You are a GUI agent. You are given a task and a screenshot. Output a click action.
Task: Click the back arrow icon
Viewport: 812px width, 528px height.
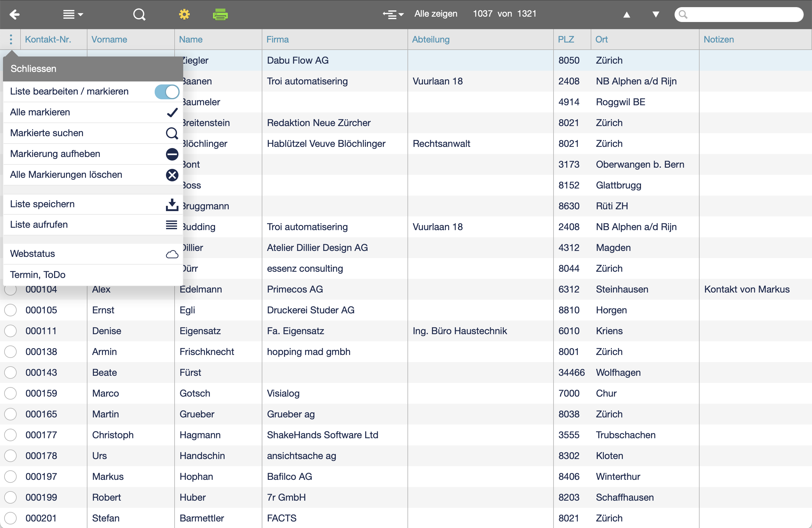coord(14,14)
